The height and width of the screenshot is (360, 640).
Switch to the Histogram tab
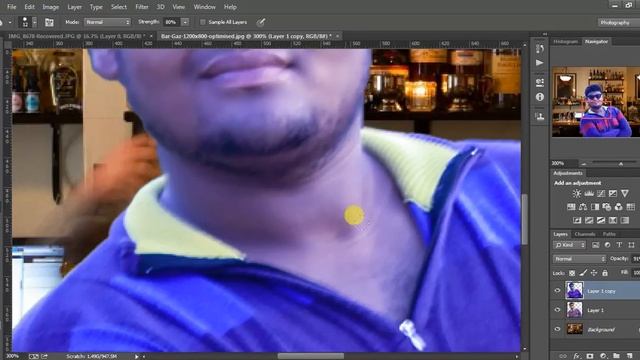click(565, 42)
